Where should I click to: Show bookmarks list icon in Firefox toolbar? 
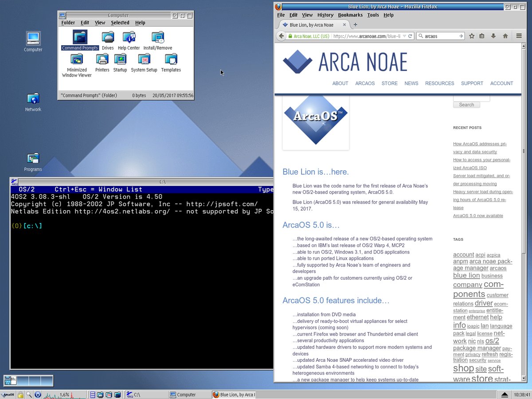pyautogui.click(x=482, y=36)
